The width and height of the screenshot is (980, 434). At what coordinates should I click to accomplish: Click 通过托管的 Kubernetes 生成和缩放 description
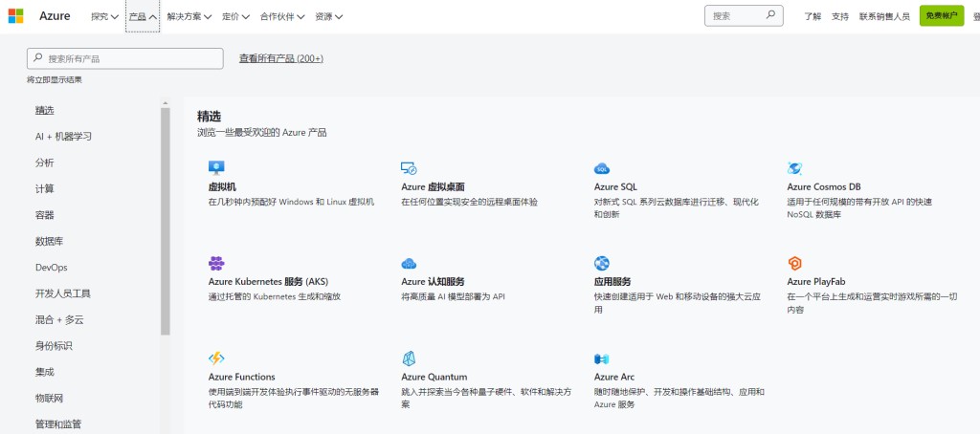tap(275, 296)
